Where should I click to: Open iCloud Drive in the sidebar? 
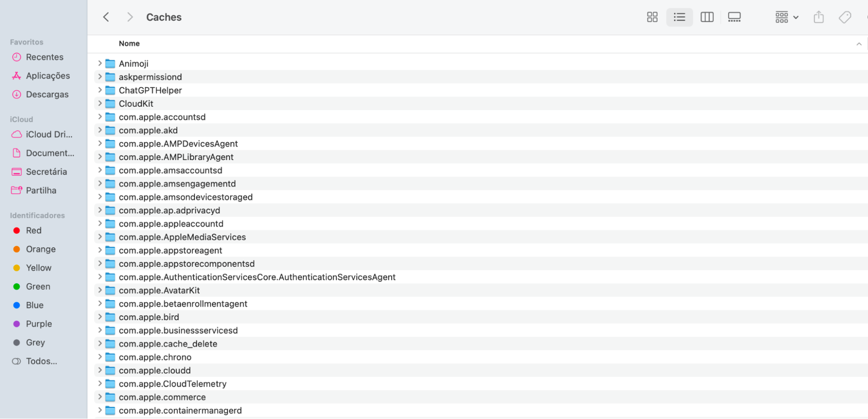coord(49,134)
